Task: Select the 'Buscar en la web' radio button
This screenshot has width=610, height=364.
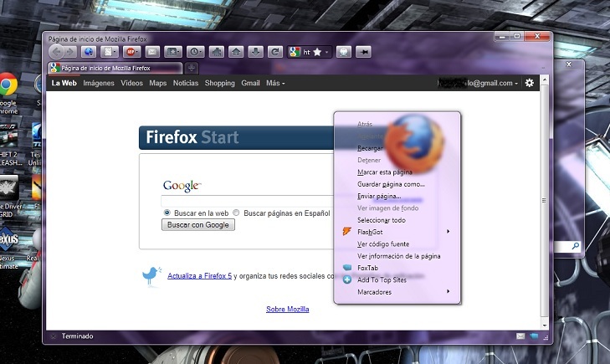Action: 167,213
